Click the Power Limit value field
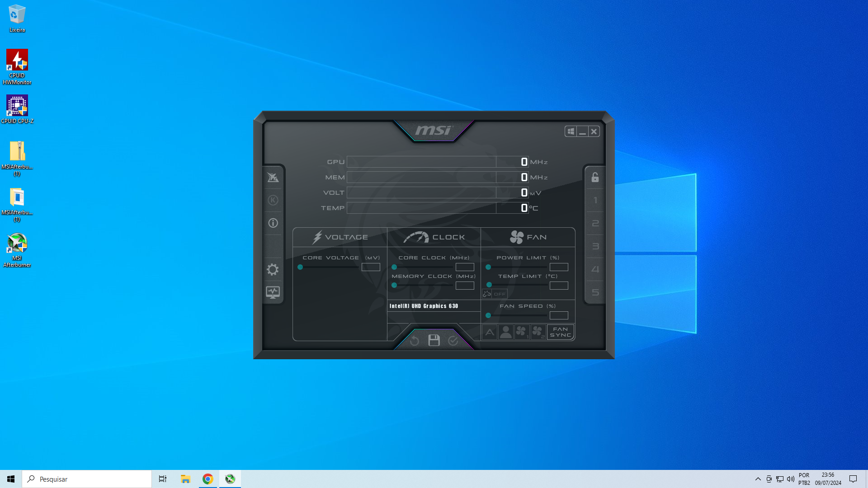868x488 pixels. click(x=559, y=267)
